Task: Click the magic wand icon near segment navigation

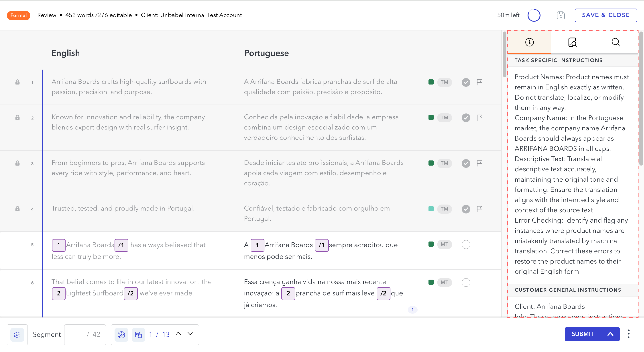Action: [122, 334]
